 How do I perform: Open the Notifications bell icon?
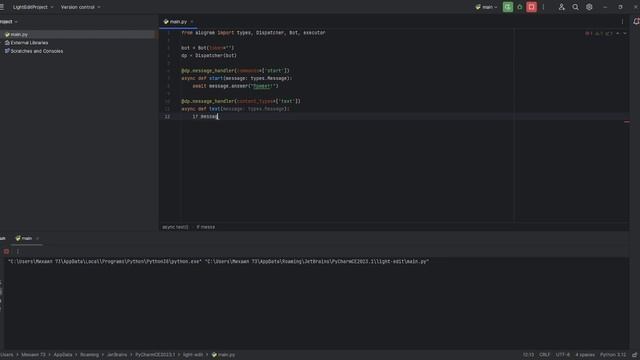coord(636,22)
